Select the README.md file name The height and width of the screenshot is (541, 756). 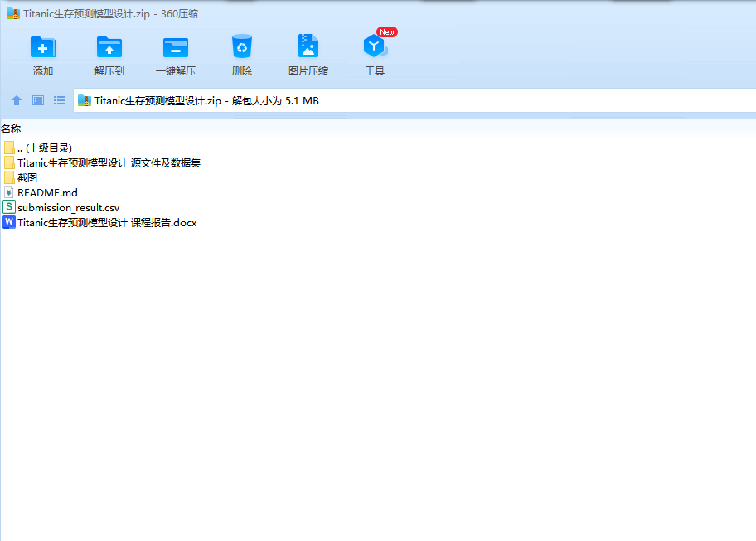pos(47,193)
